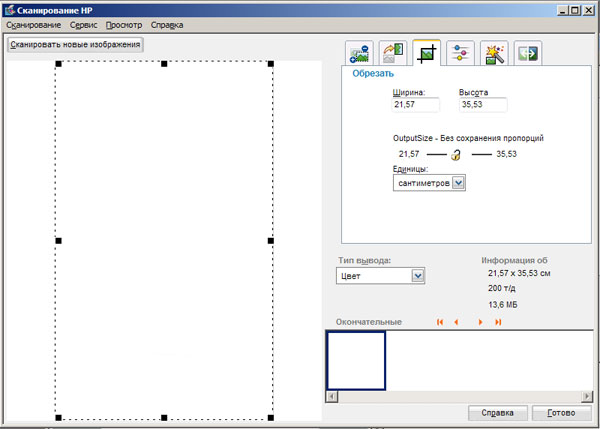
Task: Click the Высота input field
Action: [x=483, y=104]
